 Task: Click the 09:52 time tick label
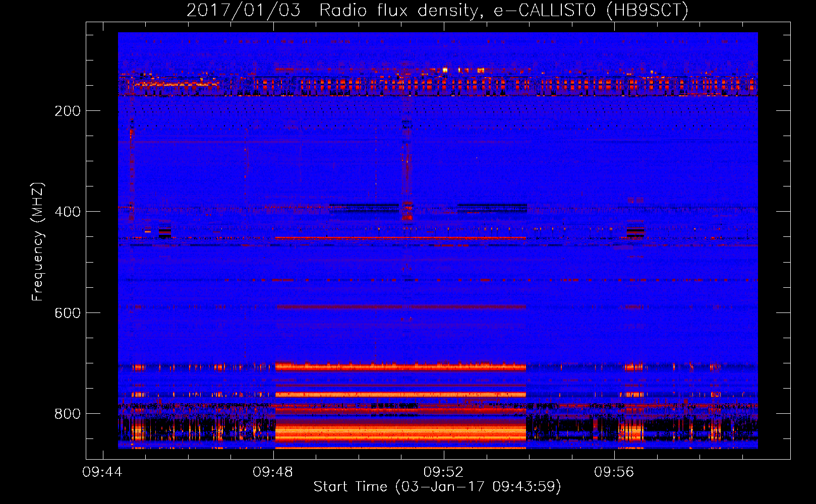pos(443,472)
